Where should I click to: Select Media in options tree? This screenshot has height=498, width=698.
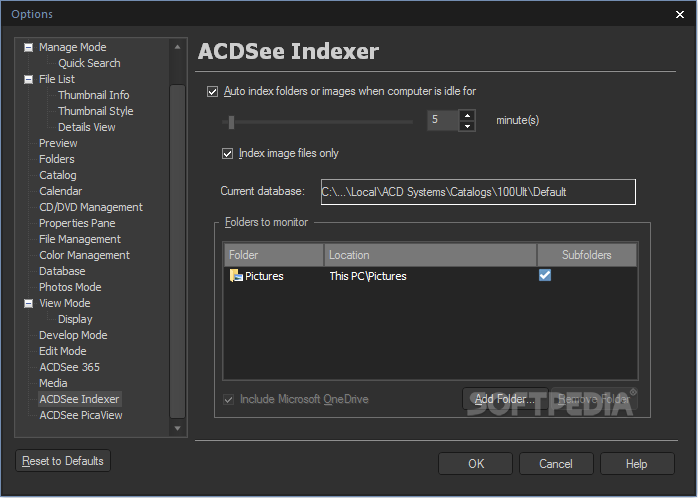[53, 384]
